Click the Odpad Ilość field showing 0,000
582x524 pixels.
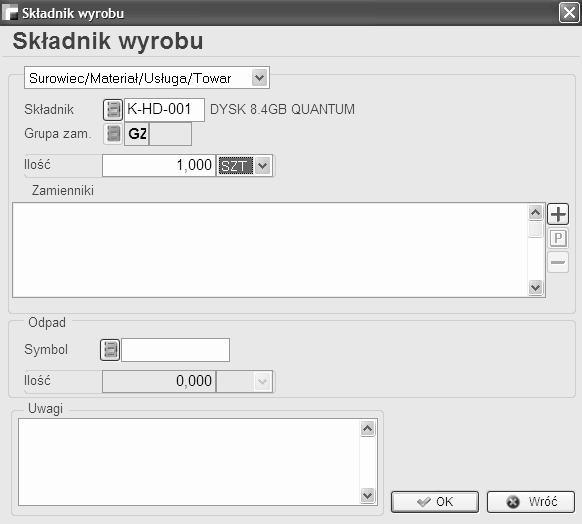(159, 381)
